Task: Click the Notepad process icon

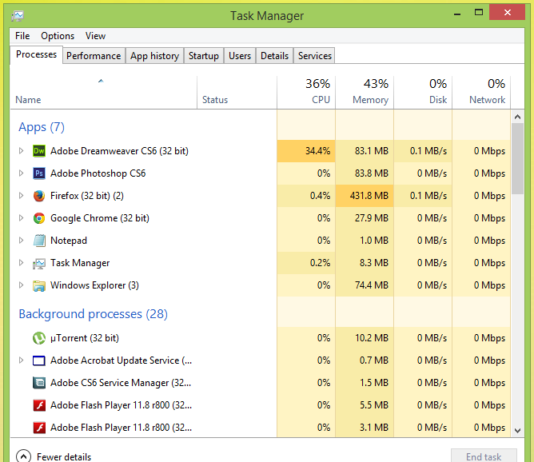Action: (39, 241)
